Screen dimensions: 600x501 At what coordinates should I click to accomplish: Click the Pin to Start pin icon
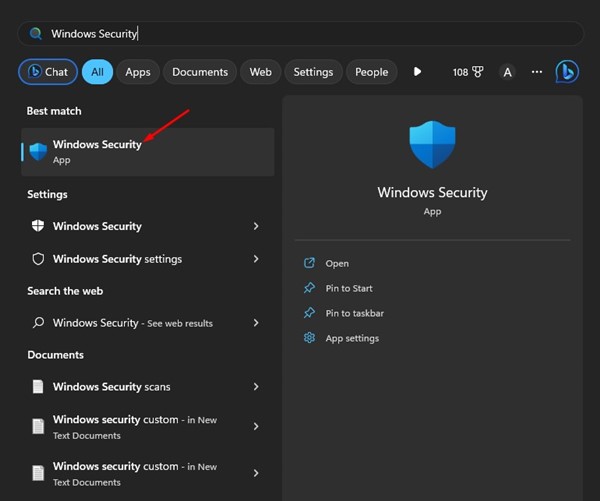click(309, 288)
